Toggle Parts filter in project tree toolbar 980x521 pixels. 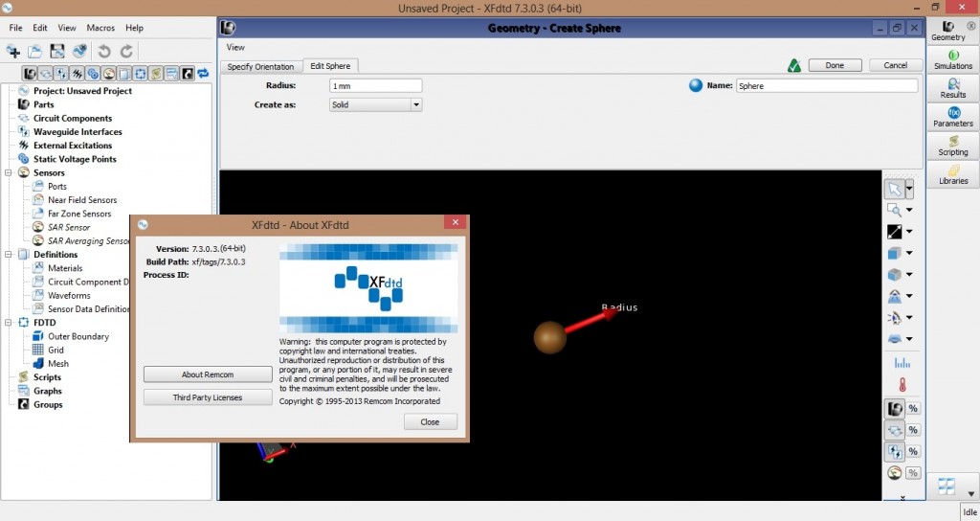pos(30,74)
